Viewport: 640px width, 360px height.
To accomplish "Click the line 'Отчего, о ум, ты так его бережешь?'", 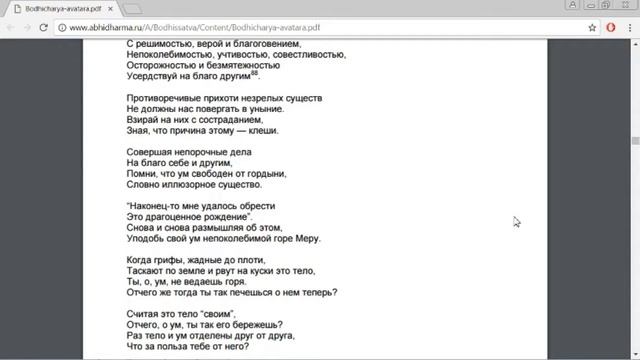I will (x=204, y=324).
